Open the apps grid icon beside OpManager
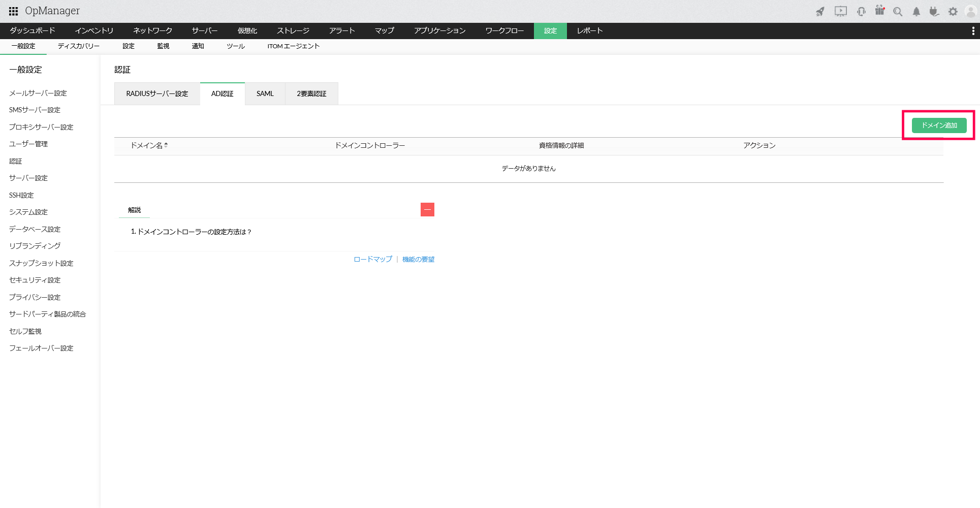 pyautogui.click(x=14, y=11)
